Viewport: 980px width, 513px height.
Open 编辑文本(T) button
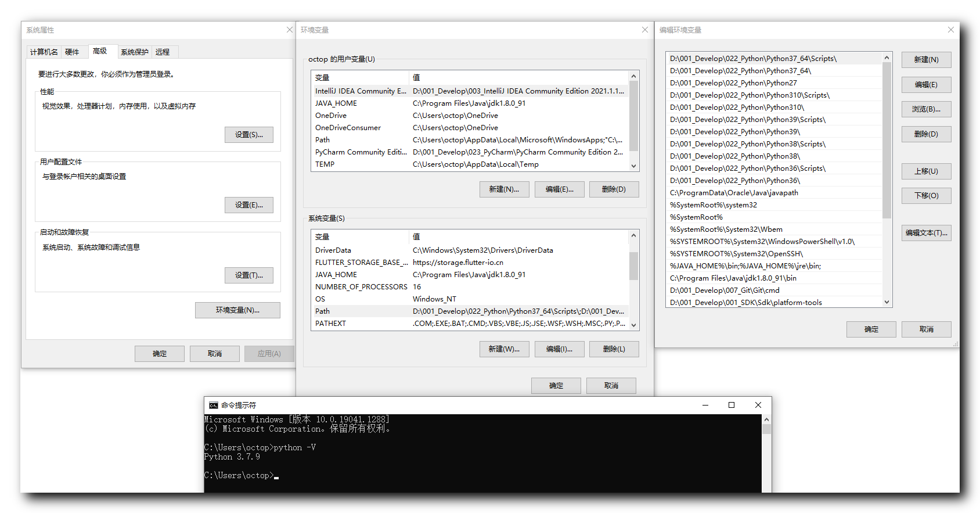tap(927, 233)
